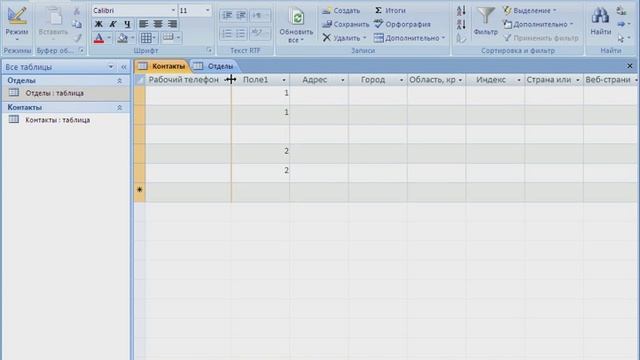640x360 pixels.
Task: Click Сохранить record button
Action: click(345, 24)
